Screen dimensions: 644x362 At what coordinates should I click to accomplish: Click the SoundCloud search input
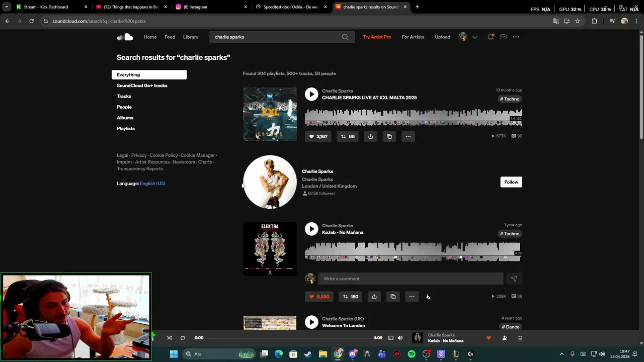tap(282, 37)
